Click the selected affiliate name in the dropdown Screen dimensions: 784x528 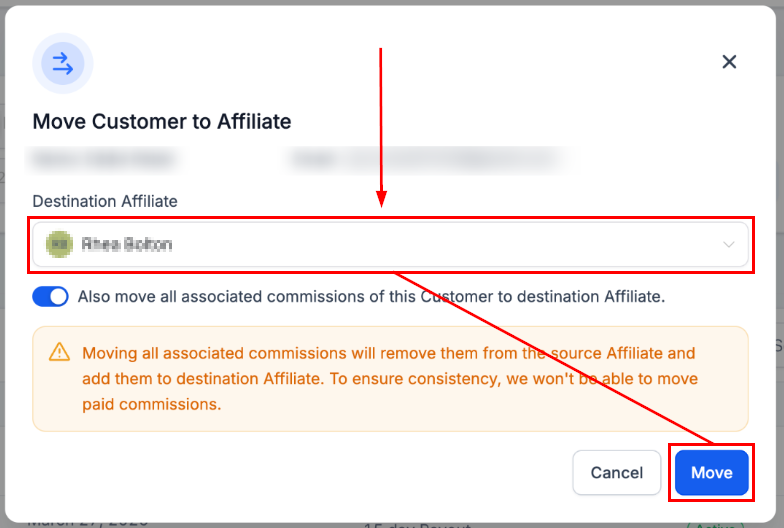click(127, 244)
